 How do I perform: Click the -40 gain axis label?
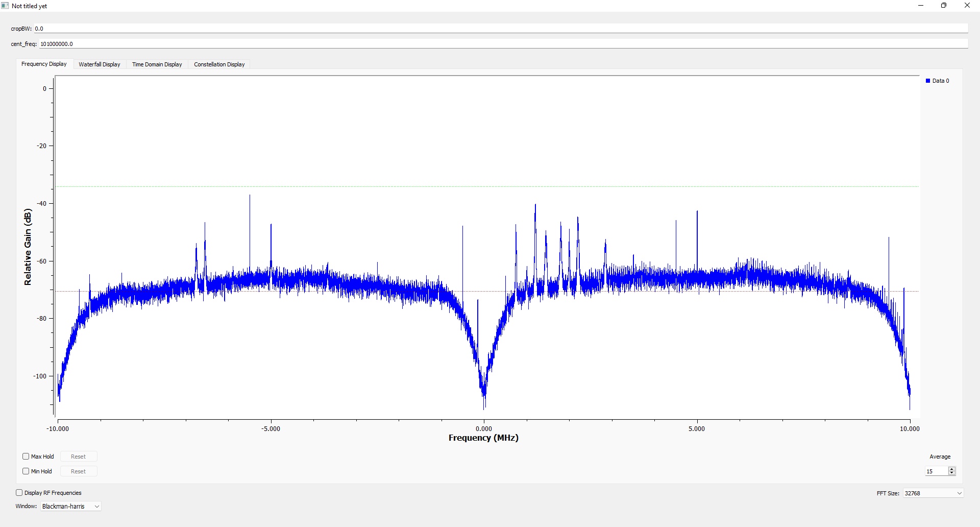[41, 203]
